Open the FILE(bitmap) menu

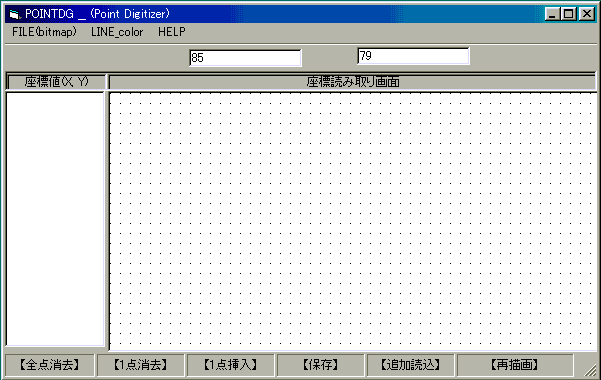pyautogui.click(x=44, y=32)
